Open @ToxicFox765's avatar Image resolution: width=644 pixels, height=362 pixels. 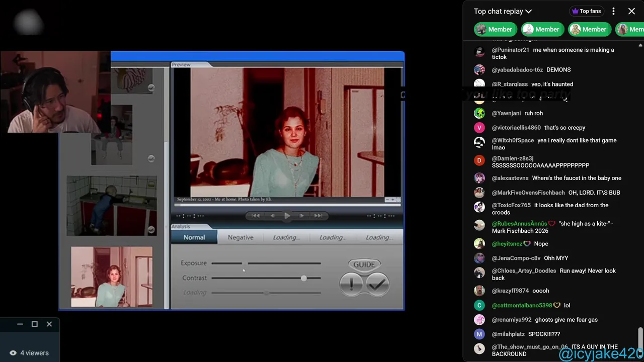point(479,207)
